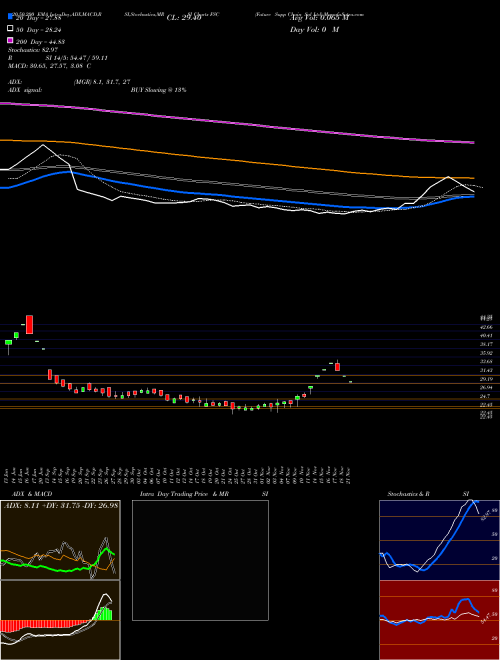
Task: Click the red candlestick at the recent high
Action: coord(338,366)
